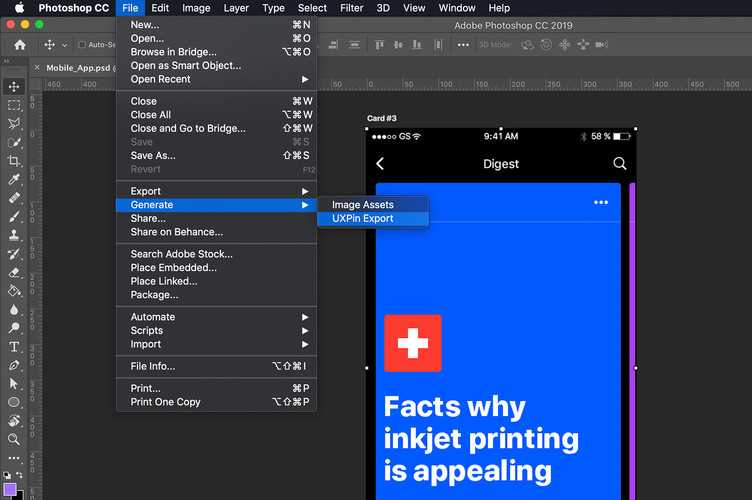The image size is (752, 500).
Task: Click the Home icon in options bar
Action: (20, 45)
